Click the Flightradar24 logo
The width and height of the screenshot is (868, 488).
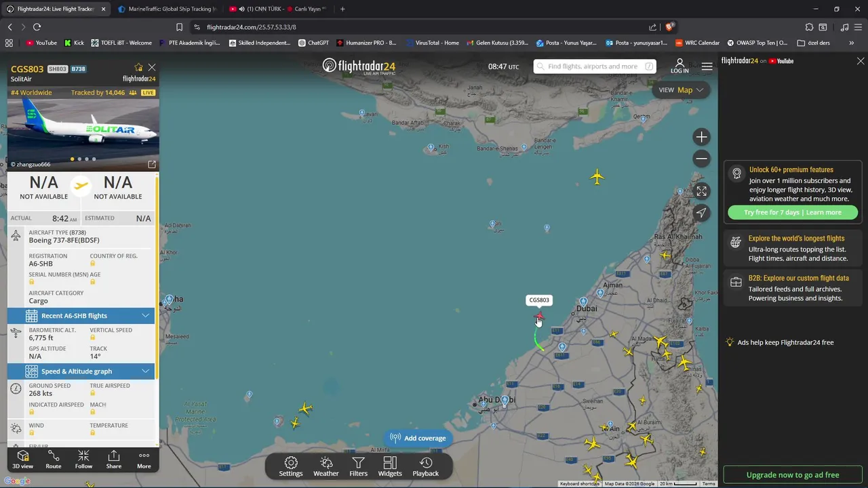pyautogui.click(x=359, y=66)
